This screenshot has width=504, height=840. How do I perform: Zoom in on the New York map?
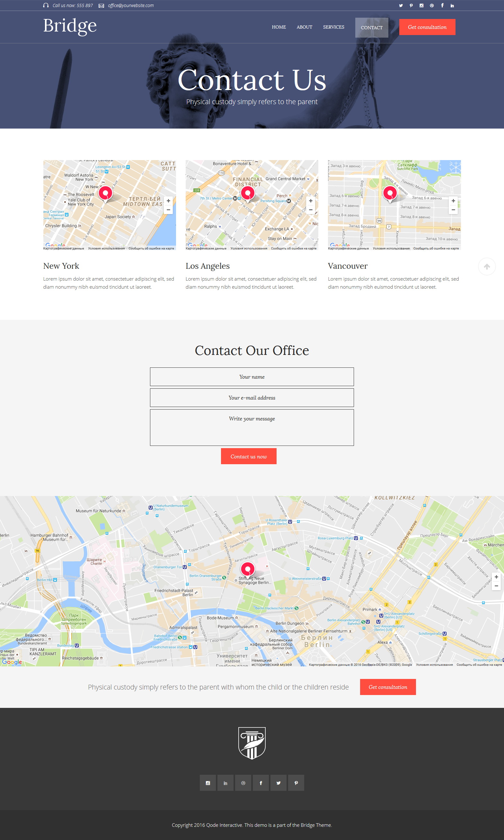pyautogui.click(x=168, y=201)
